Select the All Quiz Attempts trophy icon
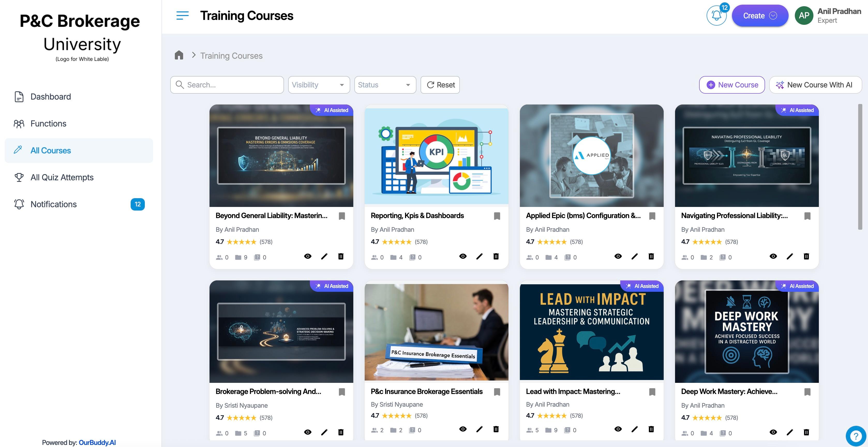Image resolution: width=868 pixels, height=447 pixels. pyautogui.click(x=19, y=177)
